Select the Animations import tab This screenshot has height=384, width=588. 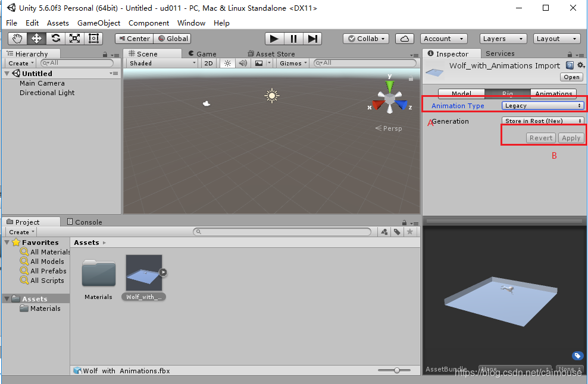point(553,94)
